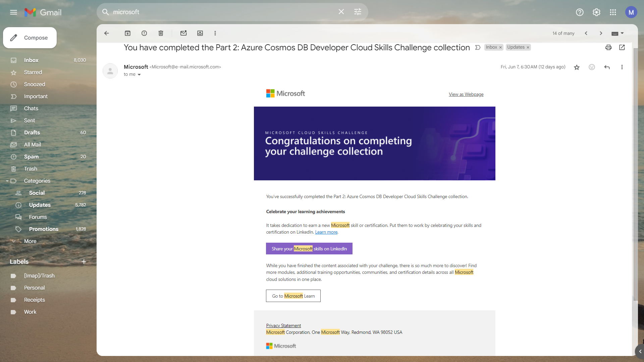Toggle the importance marker beside subject
Screen dimensions: 644x362
pyautogui.click(x=478, y=48)
